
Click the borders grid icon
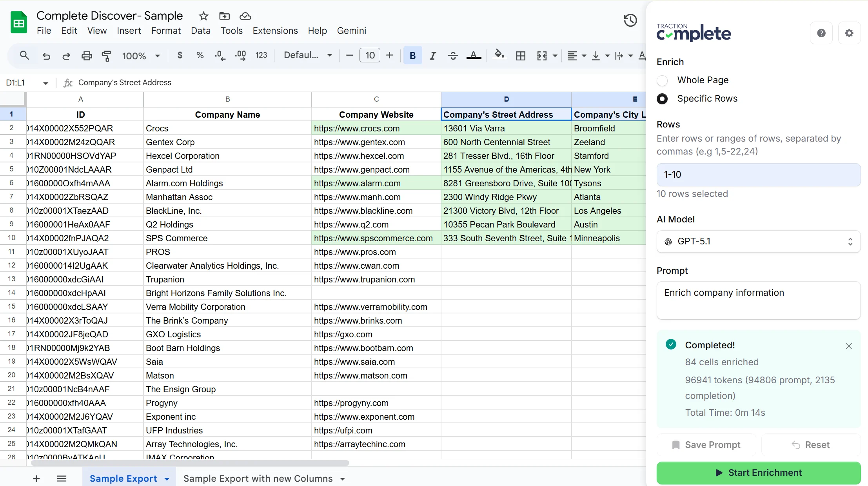[521, 56]
